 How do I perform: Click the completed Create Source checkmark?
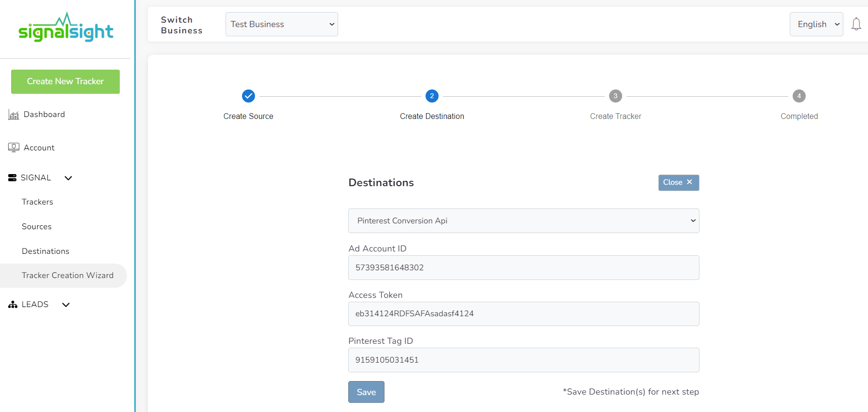tap(248, 96)
